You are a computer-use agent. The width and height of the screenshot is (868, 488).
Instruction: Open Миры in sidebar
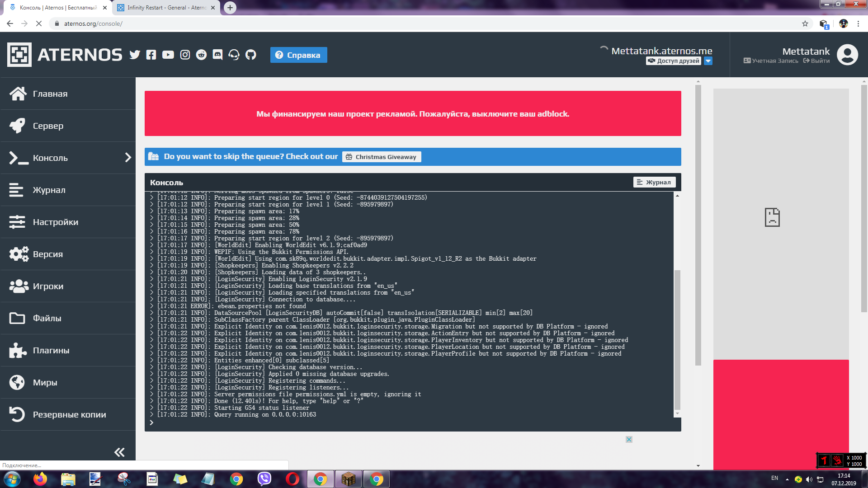tap(68, 382)
